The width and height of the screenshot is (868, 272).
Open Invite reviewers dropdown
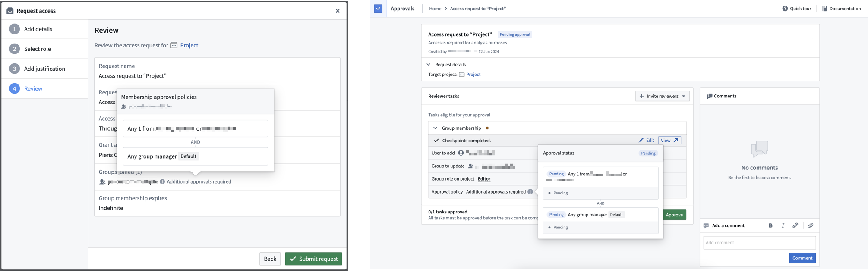tap(662, 96)
